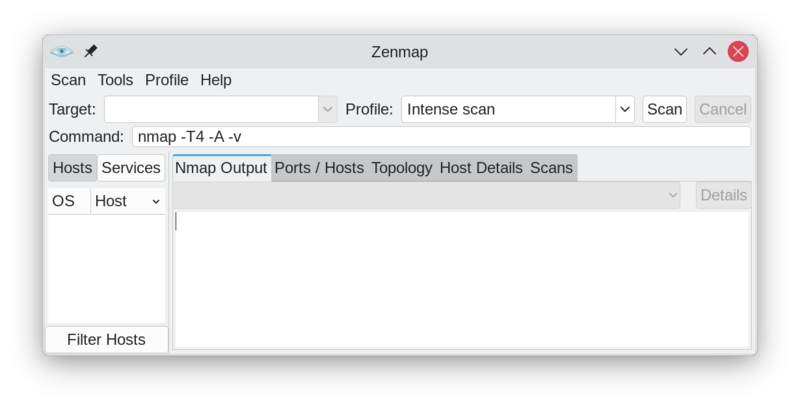Screen dimensions: 800x406
Task: Expand the Target dropdown arrow
Action: (327, 109)
